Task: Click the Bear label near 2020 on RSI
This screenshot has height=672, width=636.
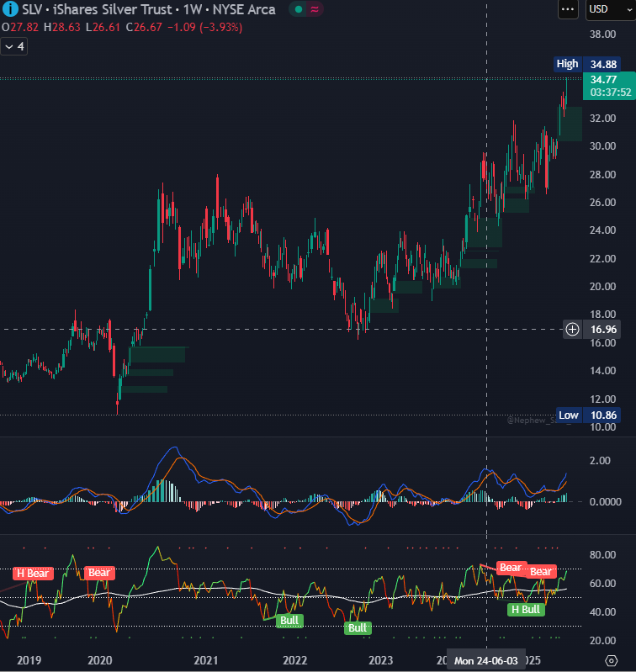Action: [99, 573]
